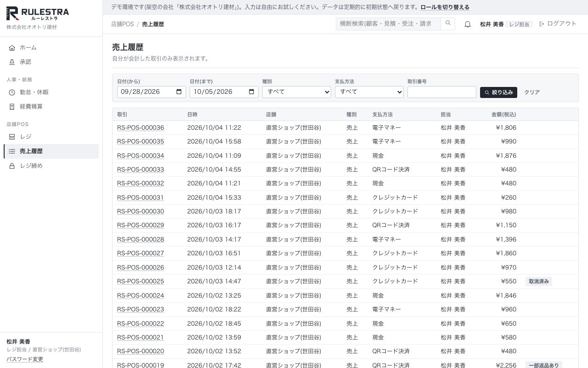This screenshot has width=588, height=368.
Task: Click the 取消済み badge
Action: pos(539,282)
